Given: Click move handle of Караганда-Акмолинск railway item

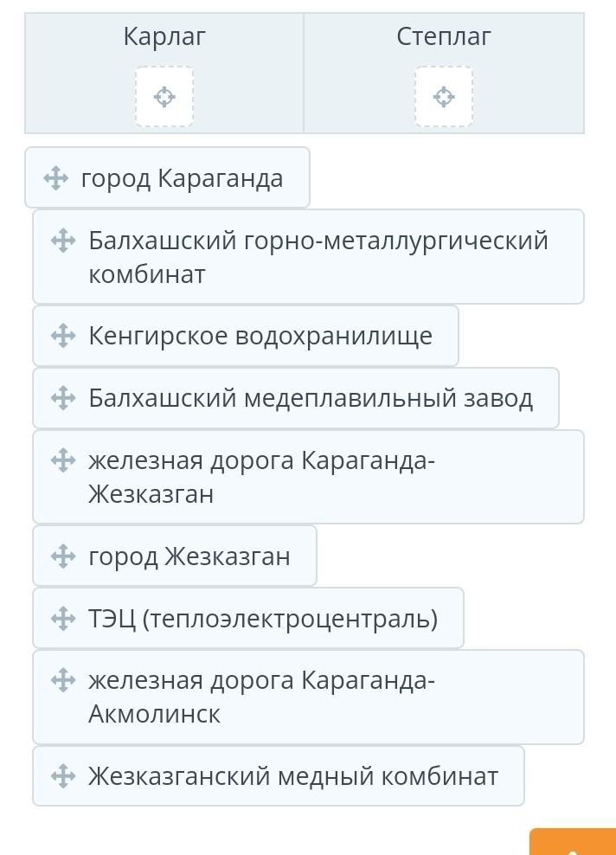Looking at the screenshot, I should pyautogui.click(x=63, y=680).
